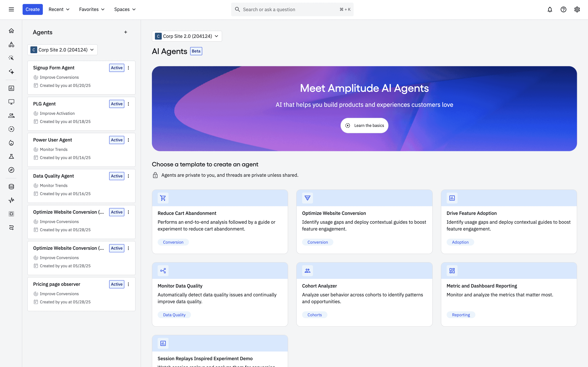This screenshot has width=588, height=367.
Task: Open the charts icon in the left sidebar
Action: click(11, 88)
